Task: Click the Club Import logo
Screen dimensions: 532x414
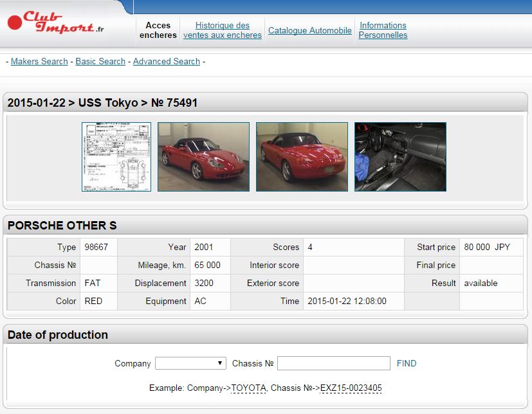Action: pyautogui.click(x=55, y=22)
